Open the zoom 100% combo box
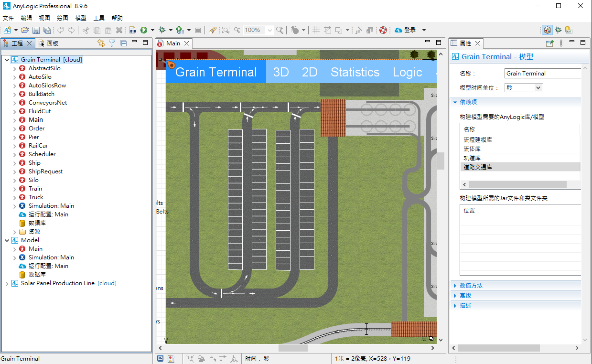The image size is (592, 364). coord(258,30)
